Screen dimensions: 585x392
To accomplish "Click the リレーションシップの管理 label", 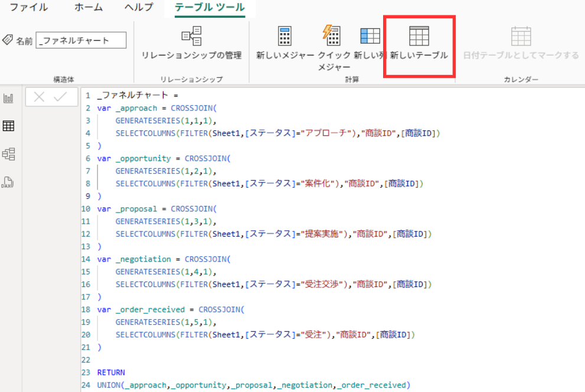I will point(191,55).
